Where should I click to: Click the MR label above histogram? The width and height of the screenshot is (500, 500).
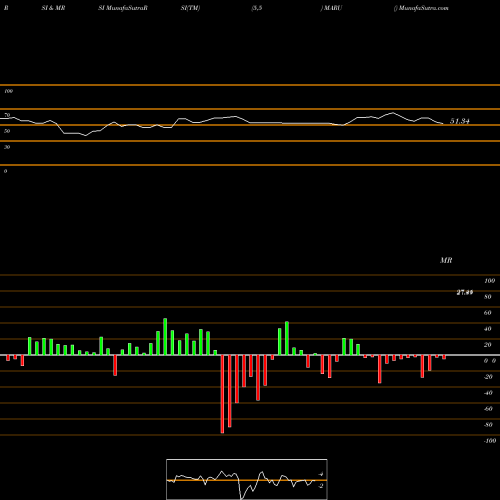click(x=446, y=260)
